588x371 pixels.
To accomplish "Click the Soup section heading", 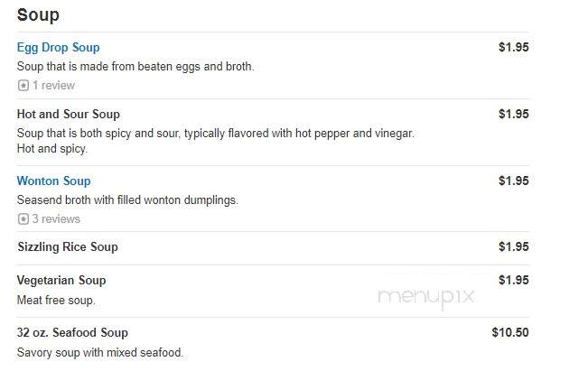I will pyautogui.click(x=38, y=15).
